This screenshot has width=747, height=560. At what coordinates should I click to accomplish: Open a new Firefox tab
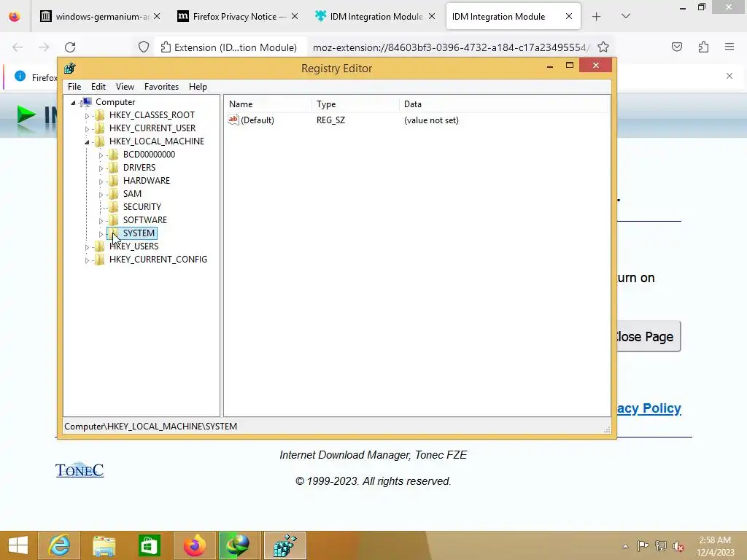pyautogui.click(x=597, y=17)
